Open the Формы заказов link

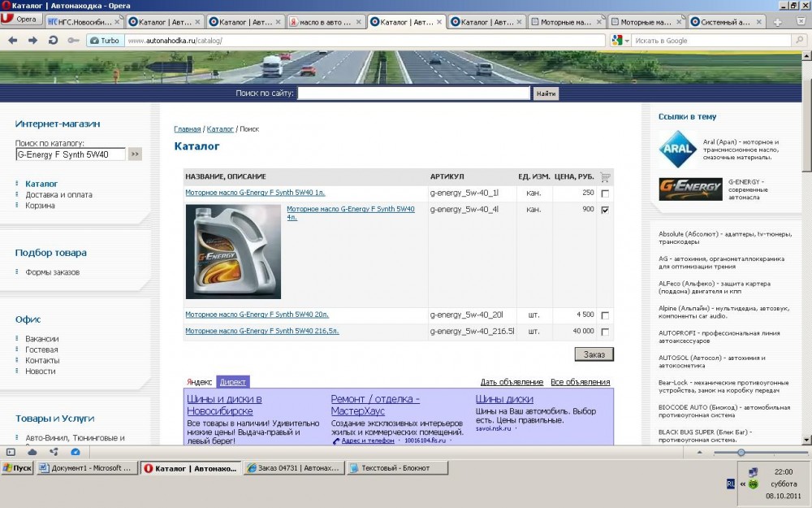point(52,272)
